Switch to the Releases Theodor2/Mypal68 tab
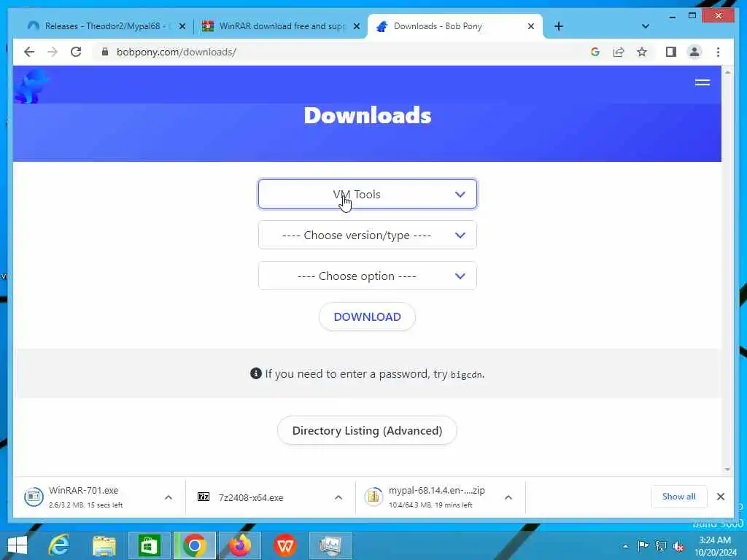 (x=101, y=26)
